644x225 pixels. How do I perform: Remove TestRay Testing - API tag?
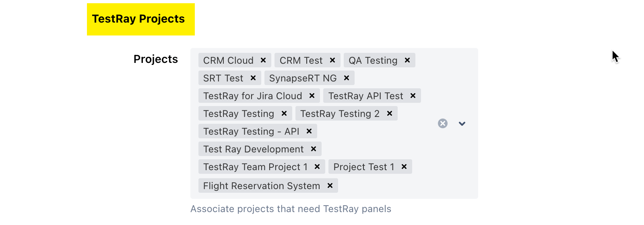click(x=309, y=131)
